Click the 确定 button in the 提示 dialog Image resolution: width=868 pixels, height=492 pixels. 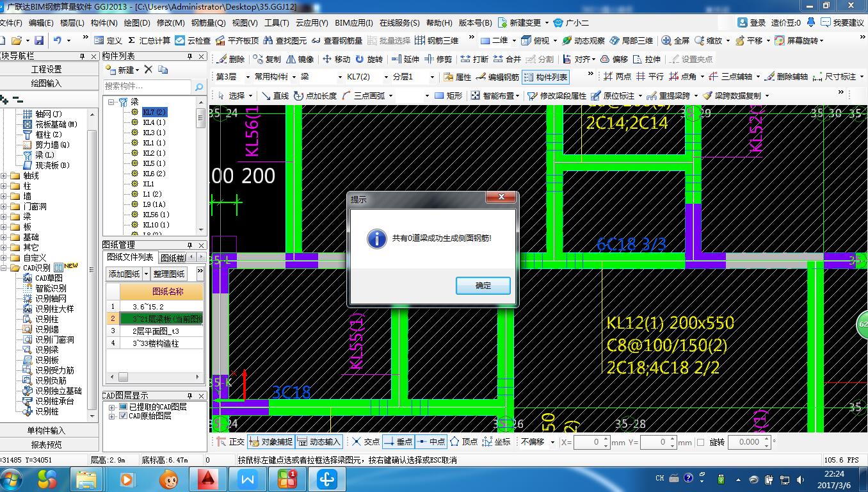click(483, 286)
